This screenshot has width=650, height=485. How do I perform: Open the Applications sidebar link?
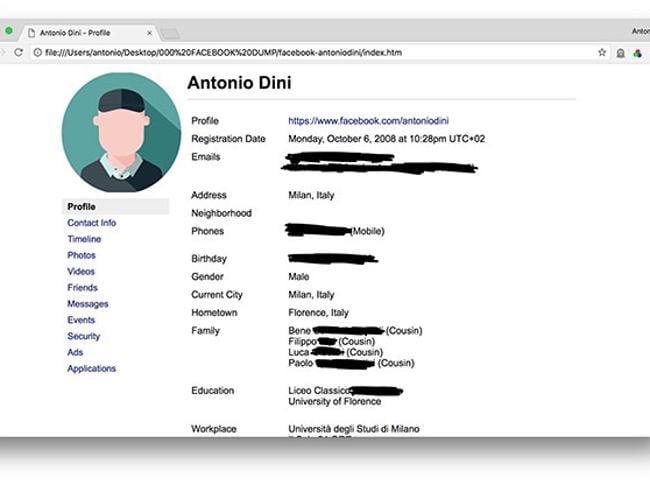(91, 369)
